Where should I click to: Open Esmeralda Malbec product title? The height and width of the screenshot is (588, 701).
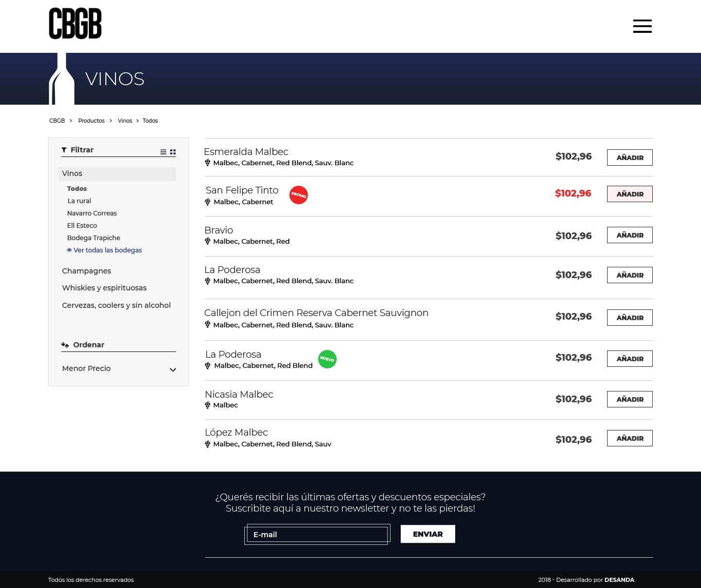tap(246, 152)
